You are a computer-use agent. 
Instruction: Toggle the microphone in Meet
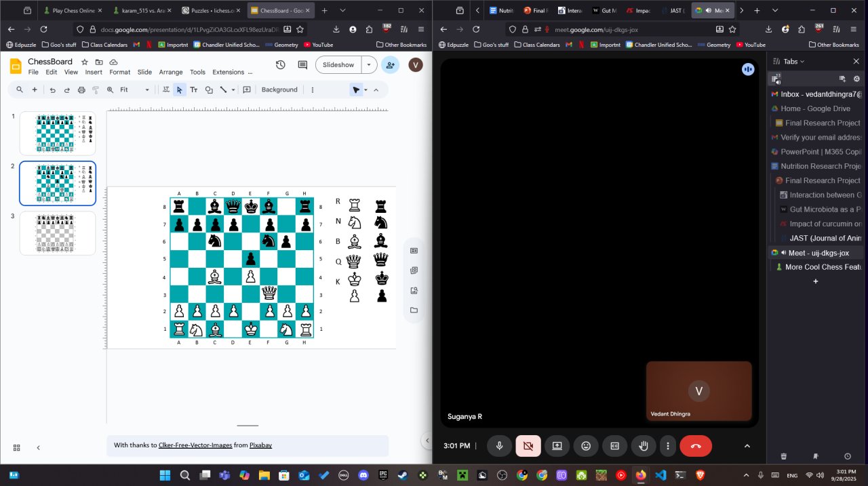[x=499, y=446]
